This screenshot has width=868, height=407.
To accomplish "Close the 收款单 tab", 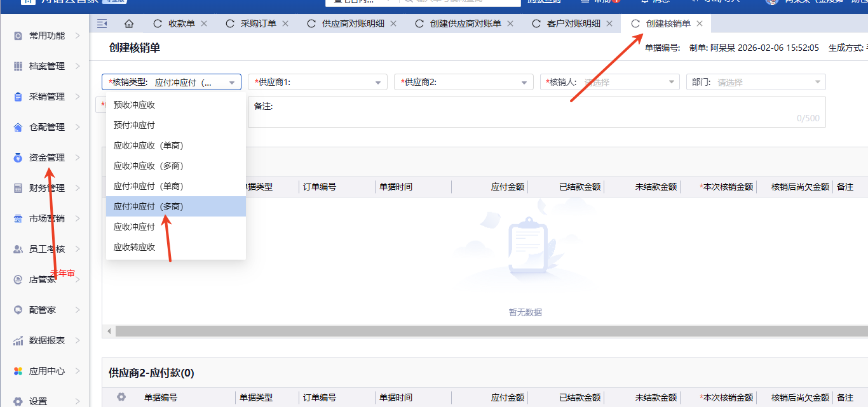I will coord(204,23).
